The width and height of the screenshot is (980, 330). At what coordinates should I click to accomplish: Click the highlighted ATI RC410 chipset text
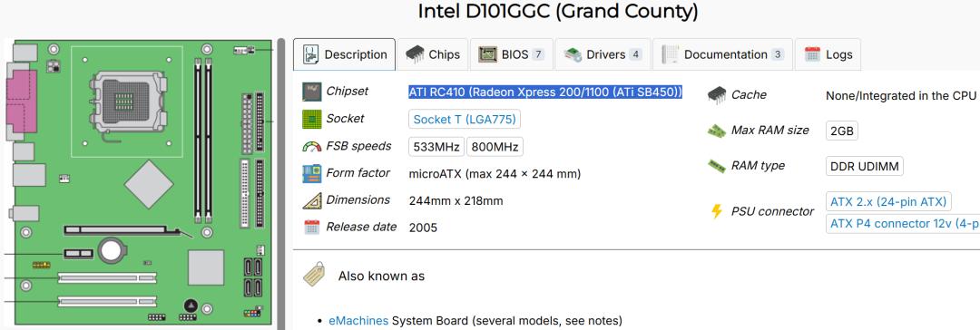pos(545,92)
